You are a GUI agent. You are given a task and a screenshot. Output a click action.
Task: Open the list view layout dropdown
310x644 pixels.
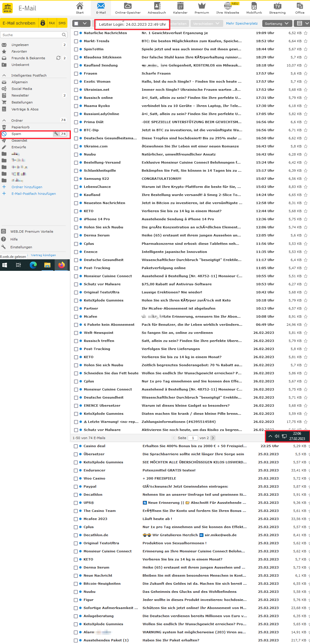(x=302, y=23)
